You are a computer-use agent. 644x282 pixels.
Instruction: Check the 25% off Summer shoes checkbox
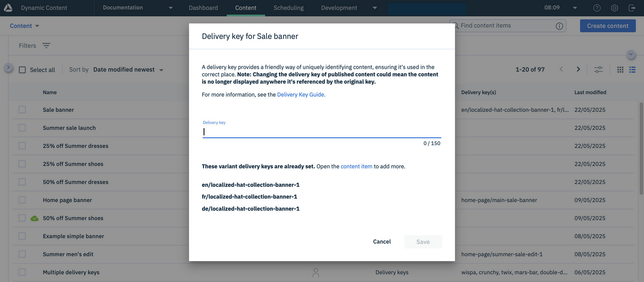coord(22,164)
